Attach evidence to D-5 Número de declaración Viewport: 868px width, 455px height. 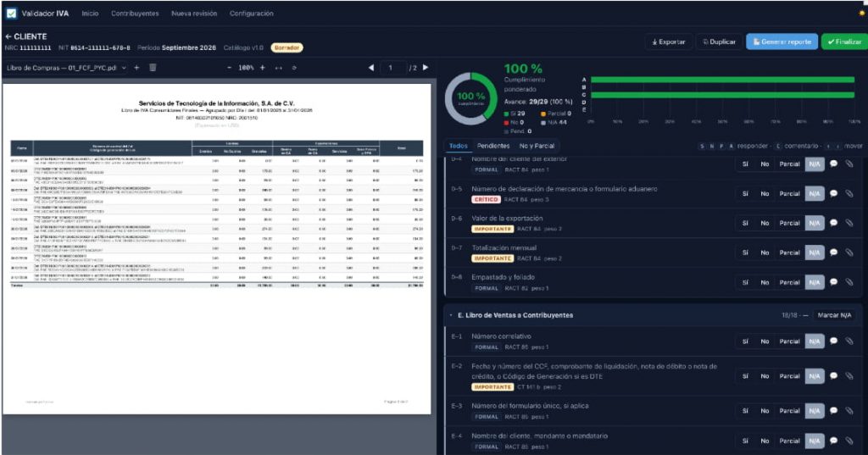pyautogui.click(x=849, y=194)
